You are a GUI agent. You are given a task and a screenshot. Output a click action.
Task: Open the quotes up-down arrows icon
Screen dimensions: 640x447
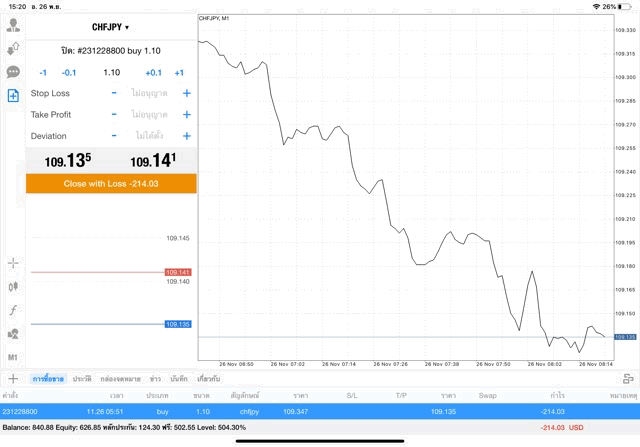[x=13, y=48]
